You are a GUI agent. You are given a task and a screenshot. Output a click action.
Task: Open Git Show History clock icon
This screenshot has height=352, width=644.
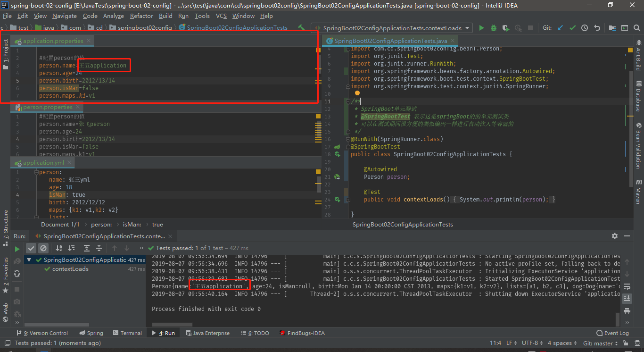585,28
